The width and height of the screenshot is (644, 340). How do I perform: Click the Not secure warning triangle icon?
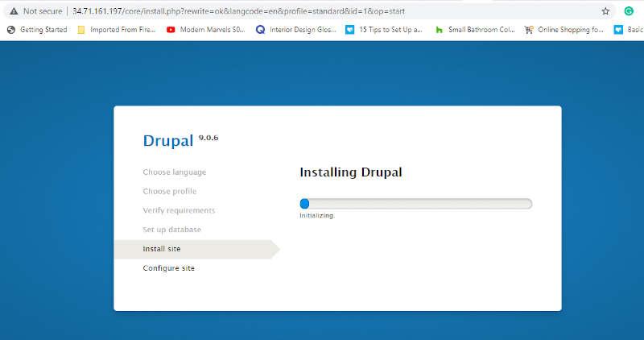pyautogui.click(x=14, y=11)
